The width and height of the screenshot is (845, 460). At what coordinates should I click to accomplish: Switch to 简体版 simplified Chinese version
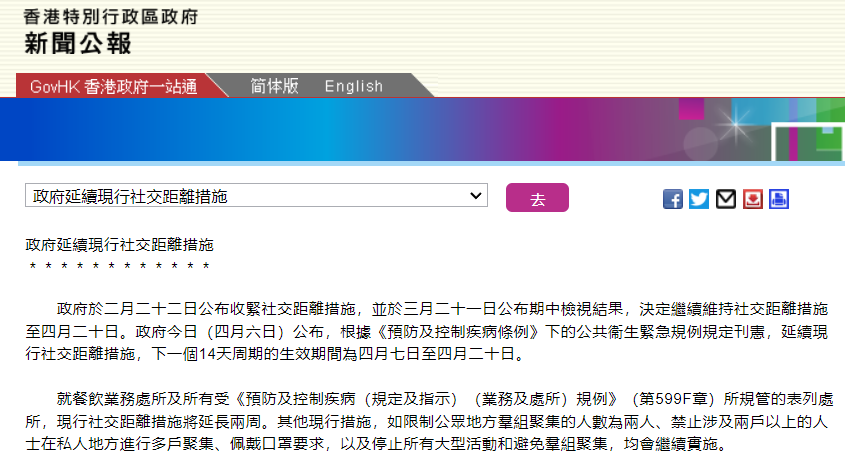click(x=274, y=86)
